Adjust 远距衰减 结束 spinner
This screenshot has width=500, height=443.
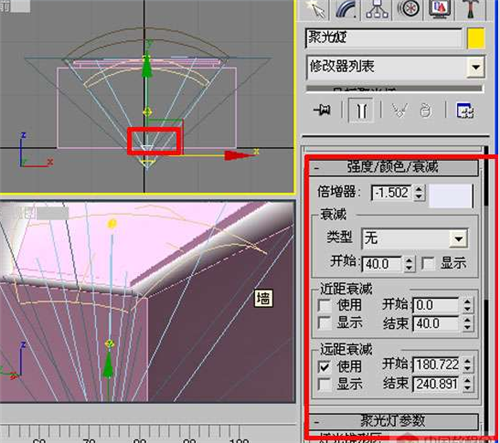pyautogui.click(x=467, y=384)
